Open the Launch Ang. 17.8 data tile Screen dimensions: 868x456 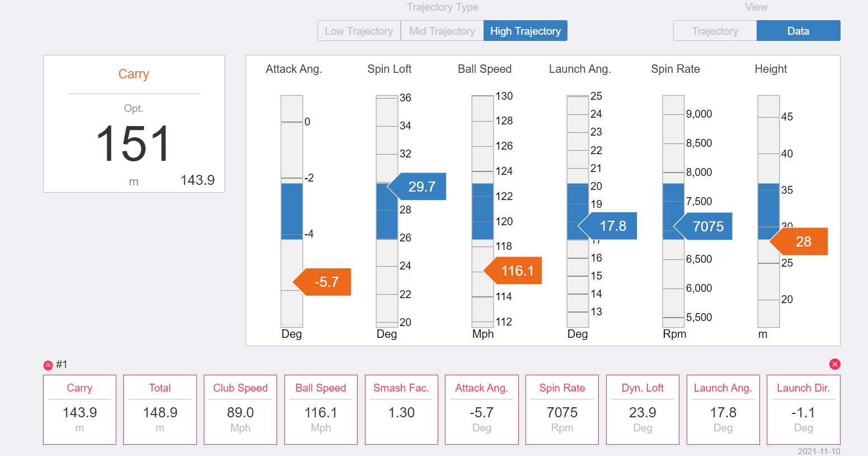[723, 410]
